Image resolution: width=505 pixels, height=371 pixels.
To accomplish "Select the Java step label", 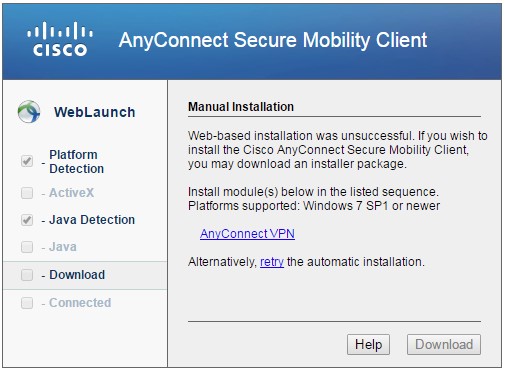I will coord(63,247).
